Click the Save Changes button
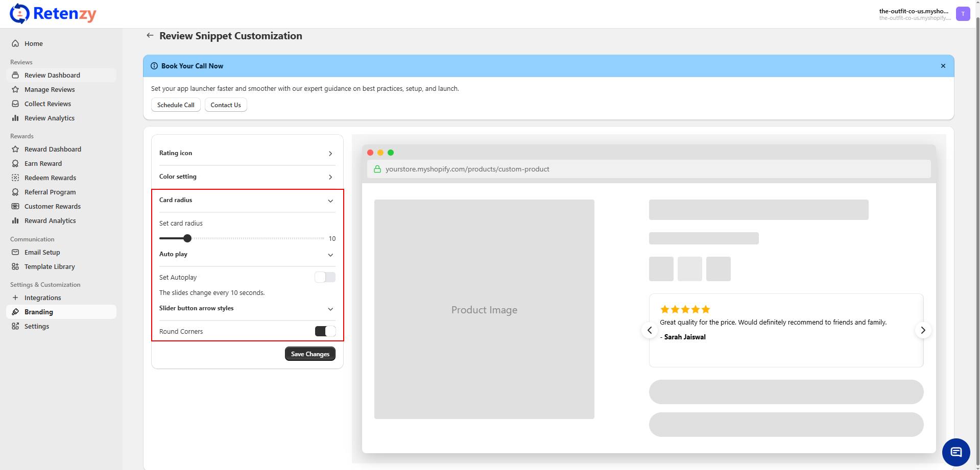This screenshot has height=470, width=980. 310,354
